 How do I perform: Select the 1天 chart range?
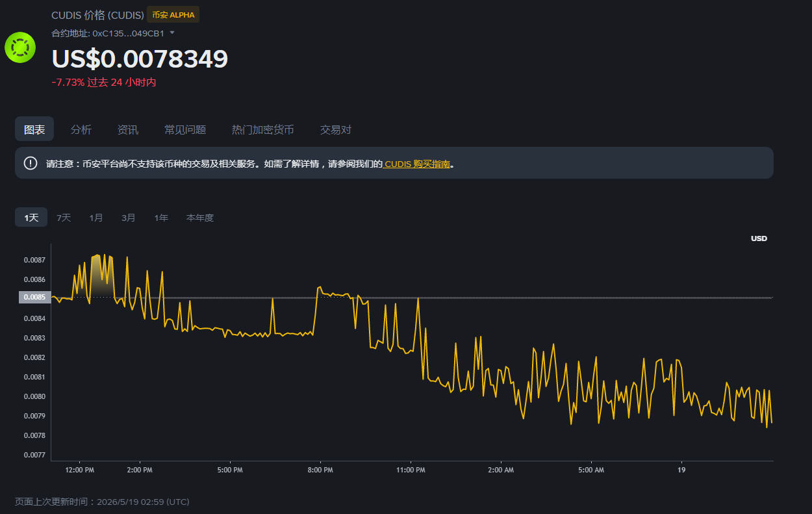31,218
